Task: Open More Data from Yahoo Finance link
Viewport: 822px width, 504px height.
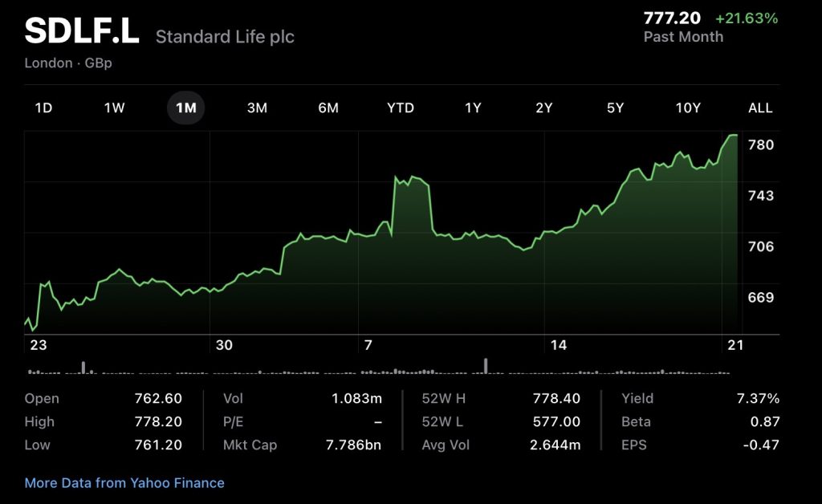Action: (124, 483)
